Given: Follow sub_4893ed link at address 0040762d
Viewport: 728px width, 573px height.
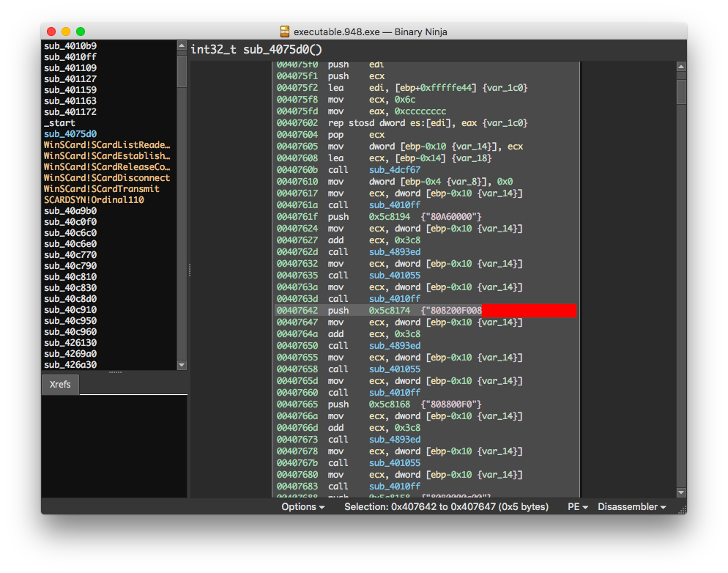Looking at the screenshot, I should [395, 251].
